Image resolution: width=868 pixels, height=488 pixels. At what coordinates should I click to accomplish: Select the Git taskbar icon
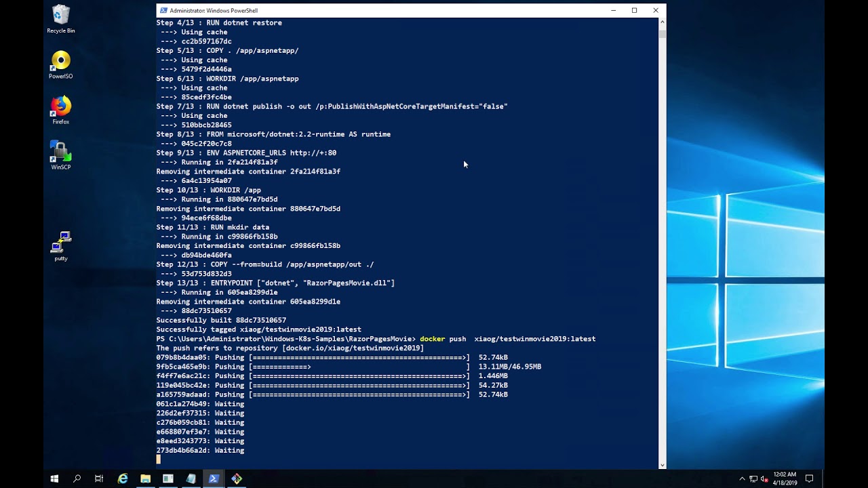237,479
